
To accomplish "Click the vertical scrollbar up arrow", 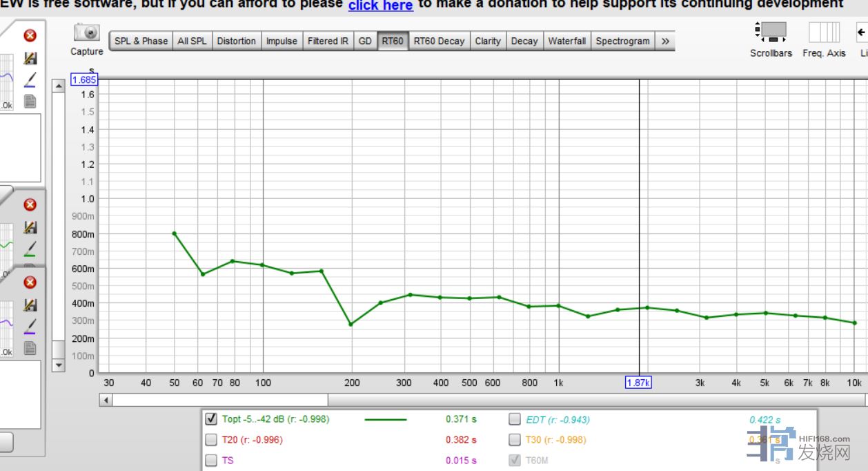I will [x=59, y=86].
